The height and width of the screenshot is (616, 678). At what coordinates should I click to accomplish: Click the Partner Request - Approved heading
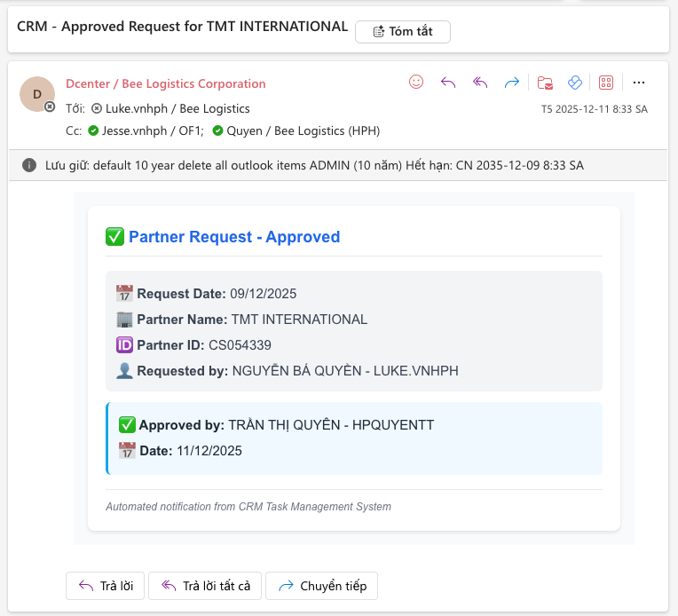[234, 237]
